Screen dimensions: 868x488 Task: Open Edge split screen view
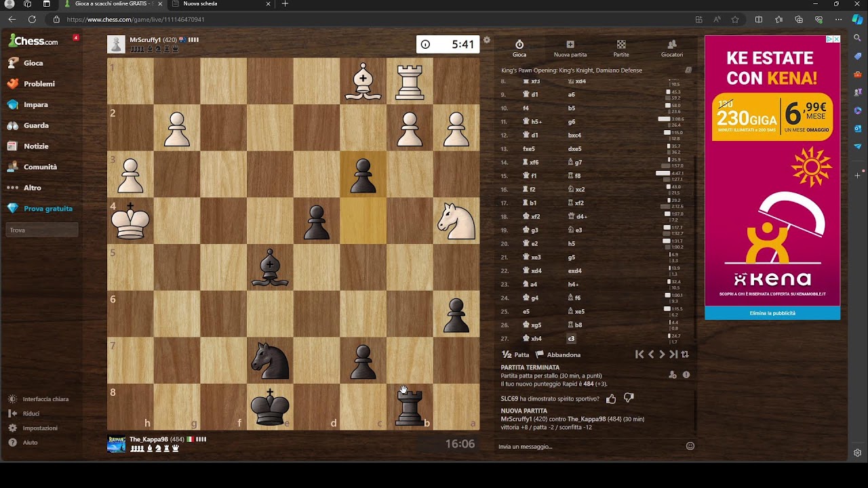pos(759,20)
